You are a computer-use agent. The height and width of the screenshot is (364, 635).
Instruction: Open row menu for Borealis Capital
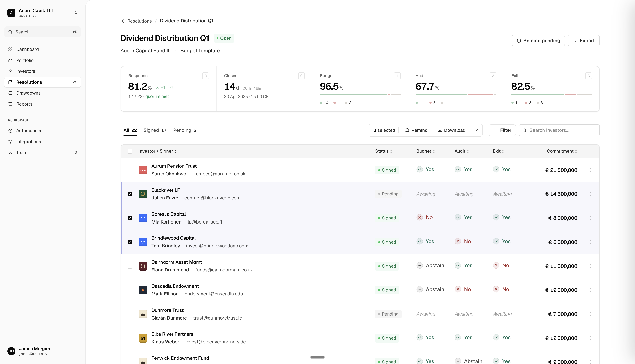(x=590, y=218)
